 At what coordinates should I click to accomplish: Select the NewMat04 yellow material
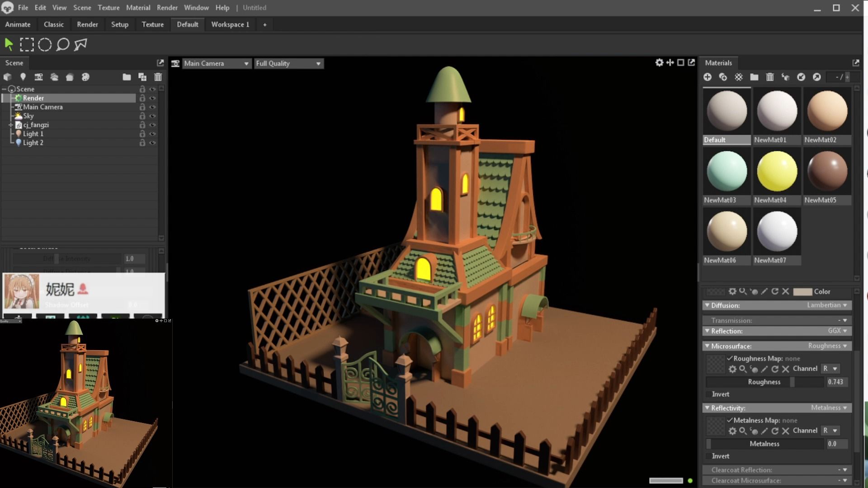click(777, 171)
